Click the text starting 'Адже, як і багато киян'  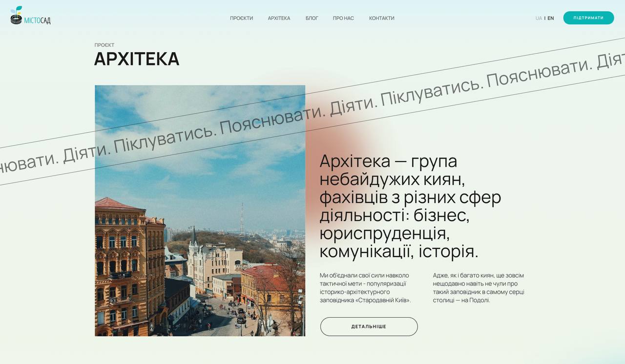[x=479, y=287]
